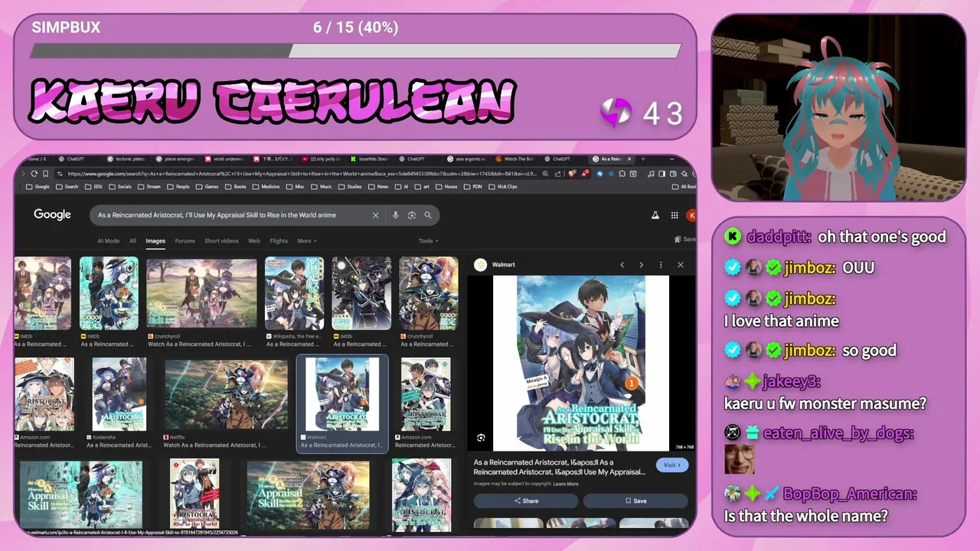The height and width of the screenshot is (551, 980).
Task: Open more options in image preview
Action: 661,265
